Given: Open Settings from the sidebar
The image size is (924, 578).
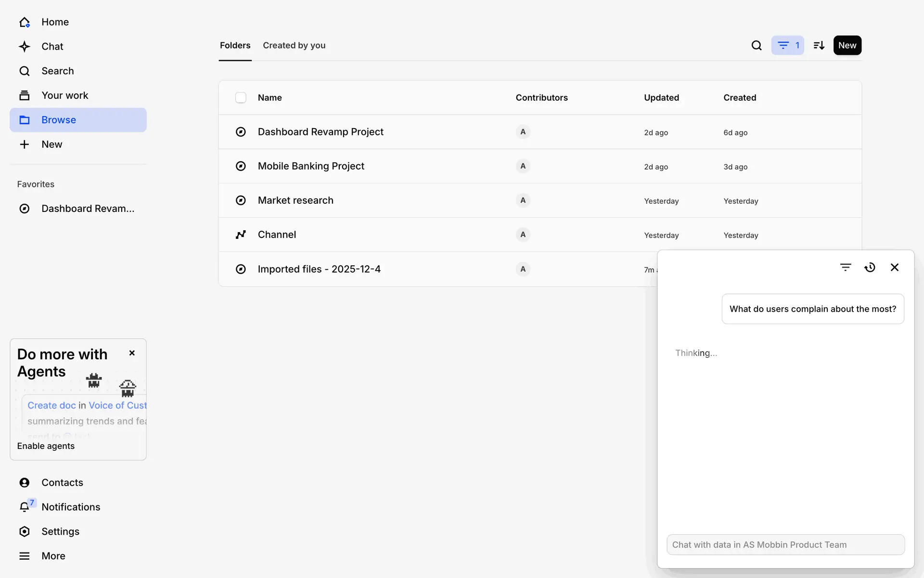Looking at the screenshot, I should point(60,531).
